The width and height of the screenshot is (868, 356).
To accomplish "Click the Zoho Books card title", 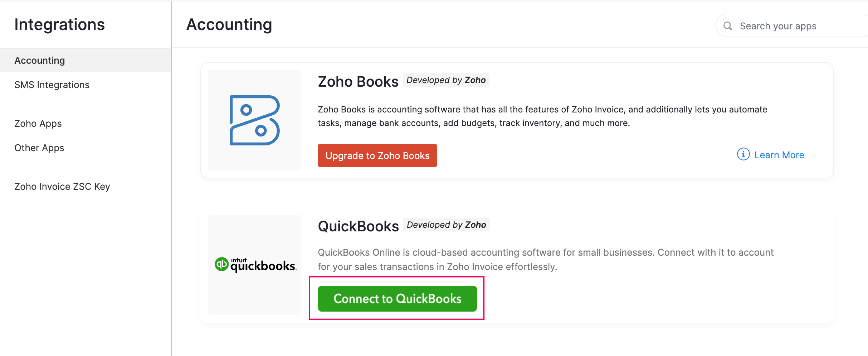I will (358, 81).
